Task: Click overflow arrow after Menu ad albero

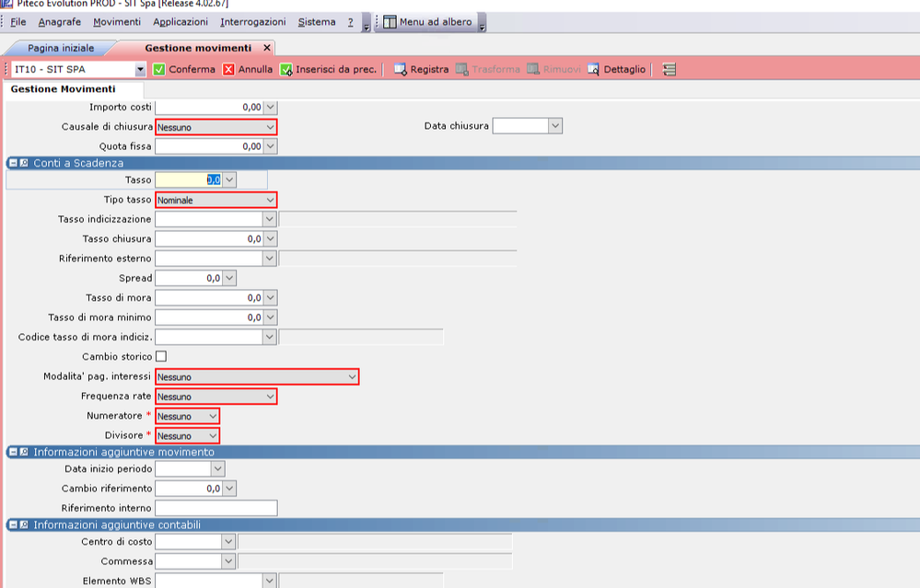Action: 482,23
